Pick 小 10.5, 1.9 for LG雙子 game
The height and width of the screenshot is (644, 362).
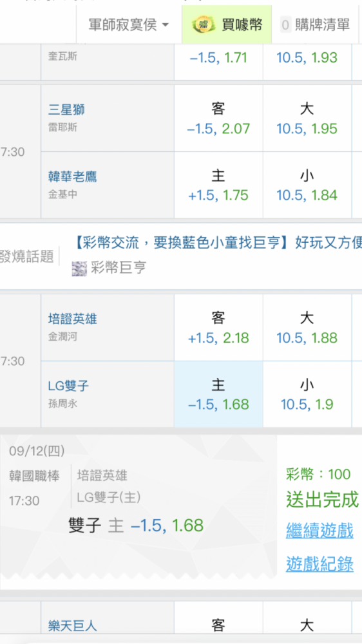coord(307,394)
